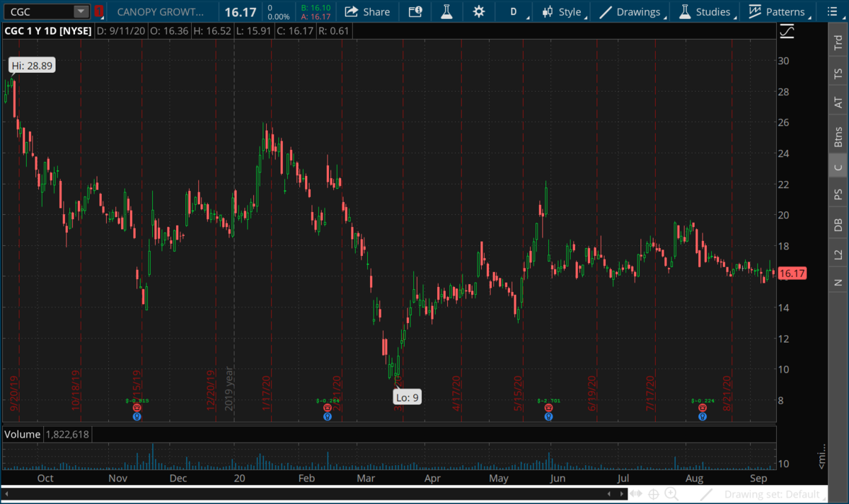Screen dimensions: 849x504
Task: Open the Studies dropdown
Action: (x=704, y=11)
